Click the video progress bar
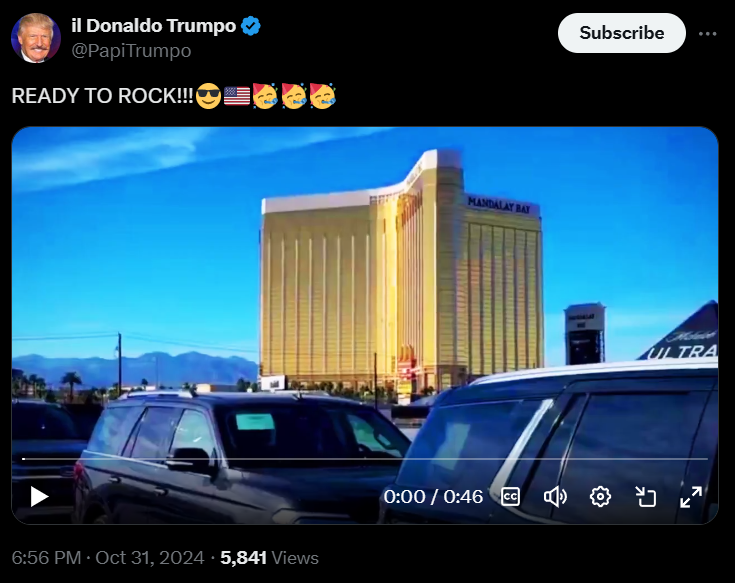The height and width of the screenshot is (583, 735). [x=365, y=459]
